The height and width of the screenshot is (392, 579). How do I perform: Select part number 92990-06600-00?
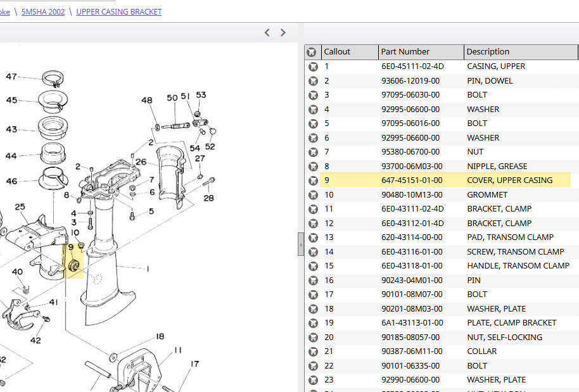pyautogui.click(x=410, y=380)
